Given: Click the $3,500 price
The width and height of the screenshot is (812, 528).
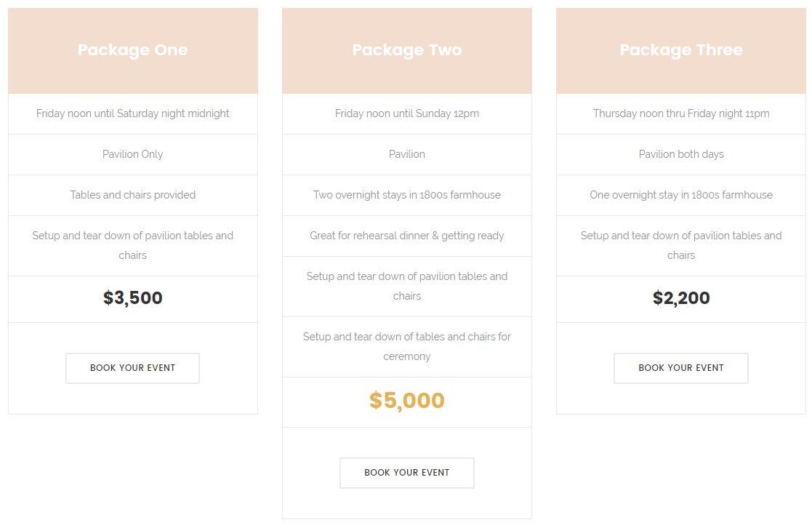Looking at the screenshot, I should [x=133, y=298].
